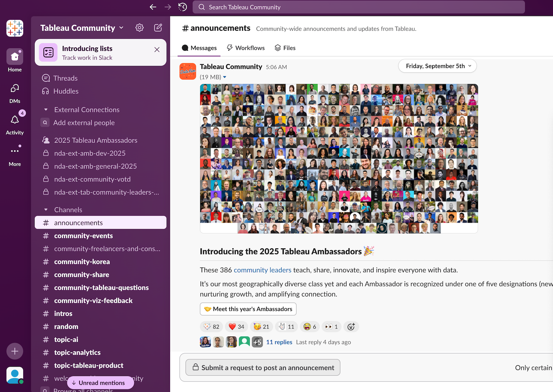Image resolution: width=553 pixels, height=392 pixels.
Task: Click the new message compose icon
Action: 158,28
